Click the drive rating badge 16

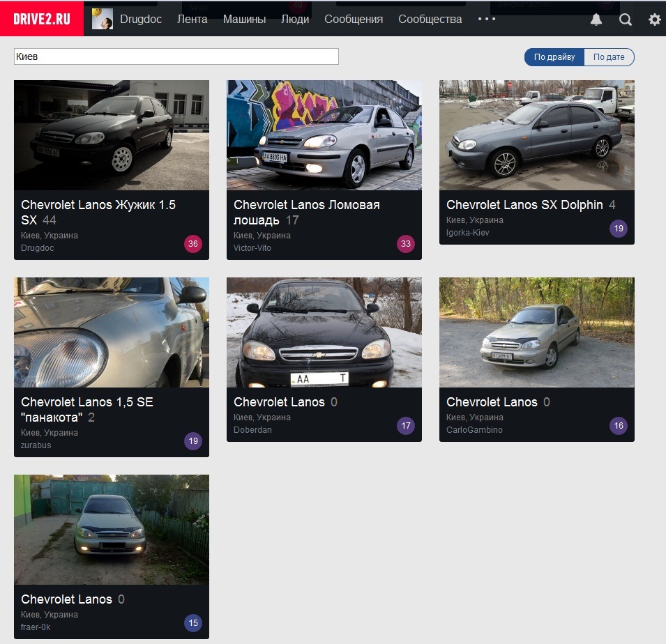click(x=619, y=426)
